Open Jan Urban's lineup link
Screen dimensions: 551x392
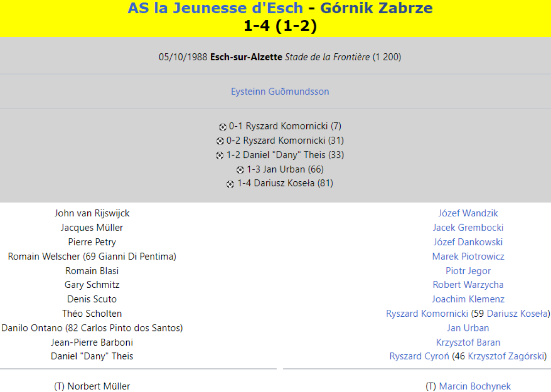click(468, 328)
